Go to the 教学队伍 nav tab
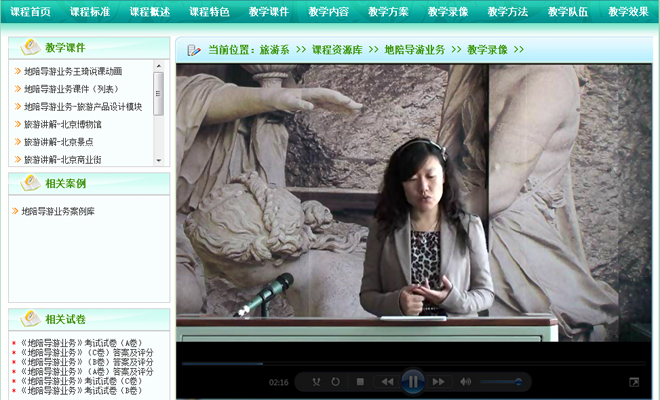Viewport: 660px width, 400px height. pos(568,12)
